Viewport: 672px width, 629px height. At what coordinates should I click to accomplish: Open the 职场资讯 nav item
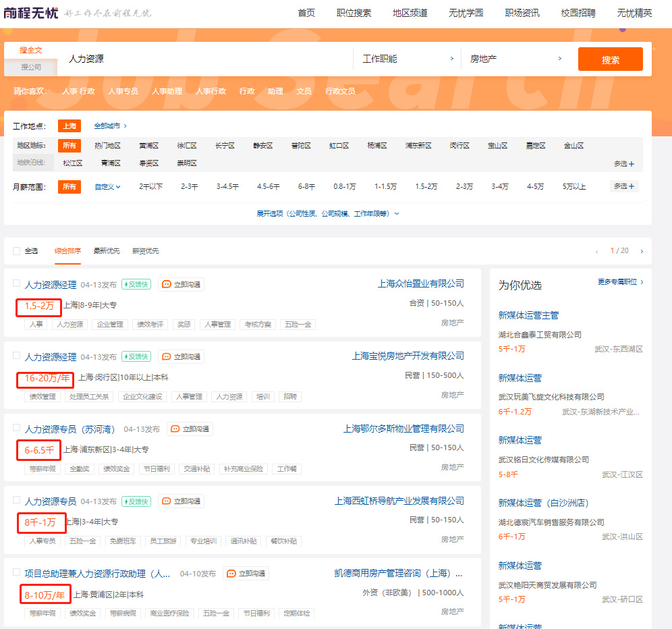pos(522,13)
